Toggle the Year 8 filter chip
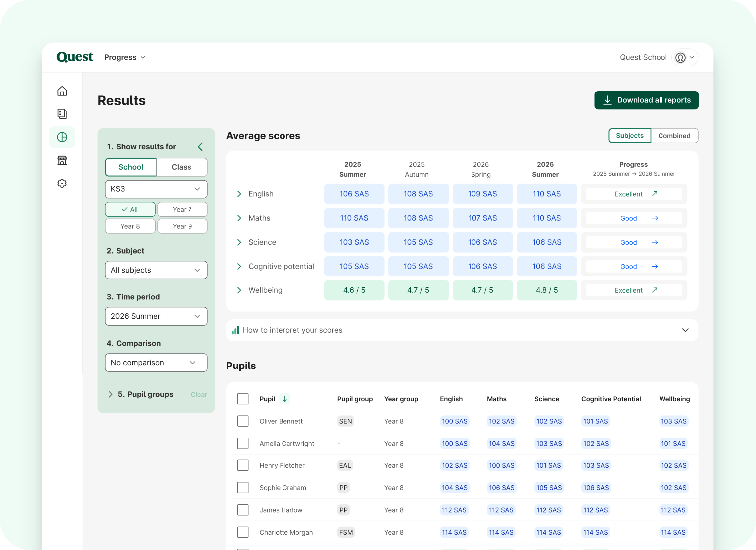The image size is (756, 550). click(x=130, y=226)
